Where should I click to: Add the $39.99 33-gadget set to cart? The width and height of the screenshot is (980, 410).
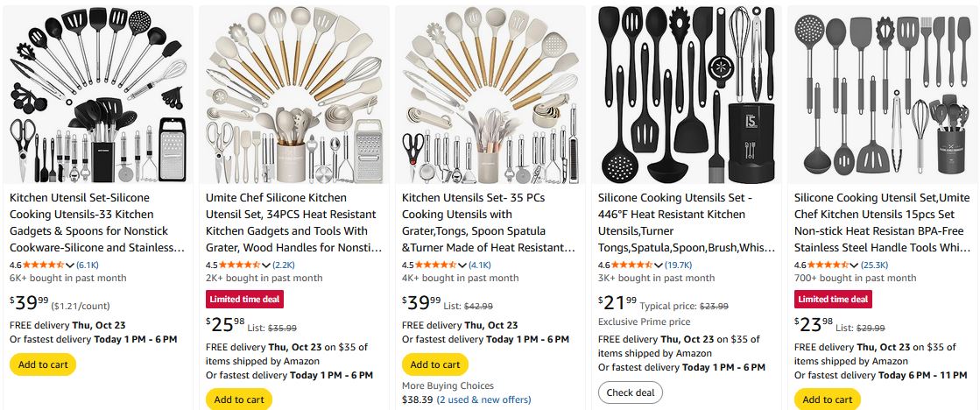point(43,364)
